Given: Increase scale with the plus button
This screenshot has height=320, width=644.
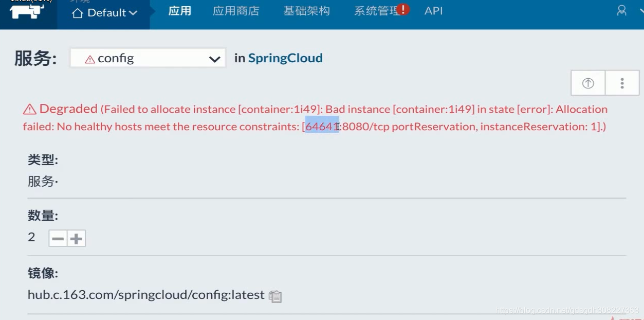Looking at the screenshot, I should click(x=77, y=238).
